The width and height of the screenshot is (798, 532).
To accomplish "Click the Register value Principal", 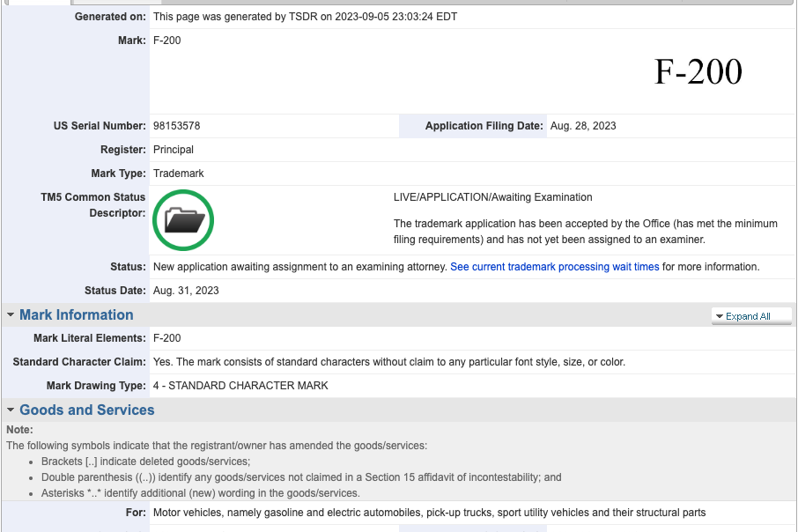I will tap(174, 150).
